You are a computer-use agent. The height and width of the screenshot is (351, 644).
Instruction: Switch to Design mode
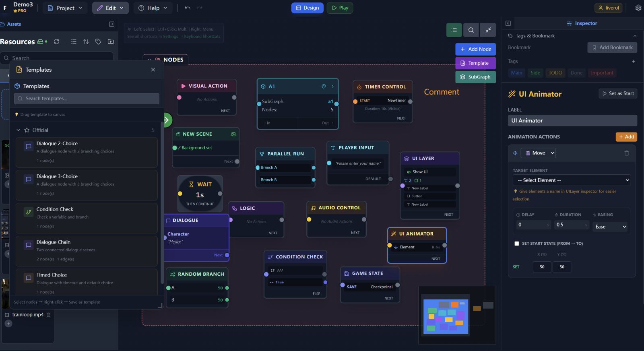point(308,8)
